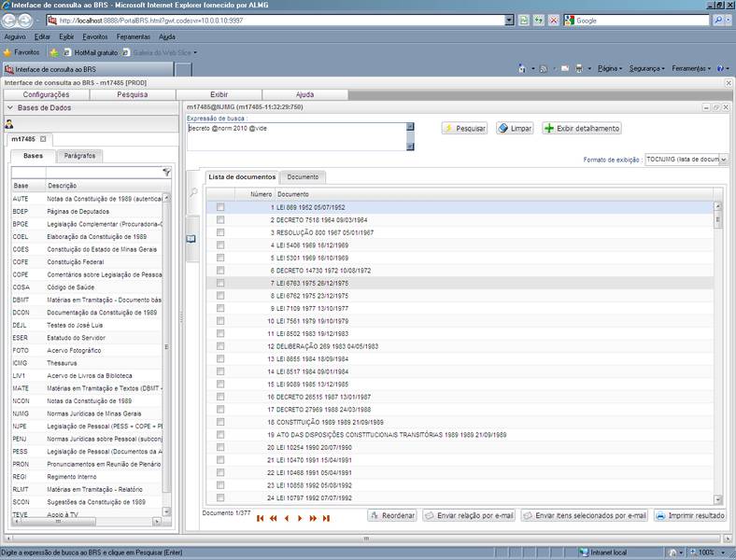Image resolution: width=736 pixels, height=560 pixels.
Task: Check the box for LEI 869 1952
Action: point(220,207)
